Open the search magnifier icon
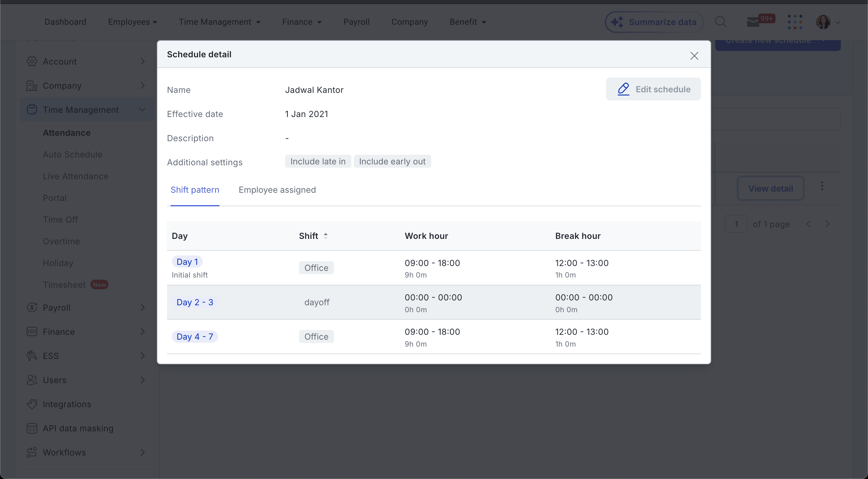 click(720, 22)
